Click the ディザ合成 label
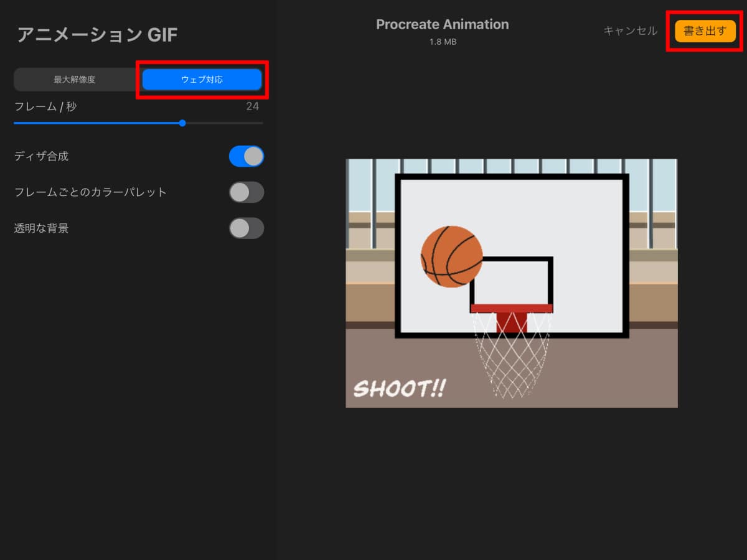 pyautogui.click(x=41, y=156)
